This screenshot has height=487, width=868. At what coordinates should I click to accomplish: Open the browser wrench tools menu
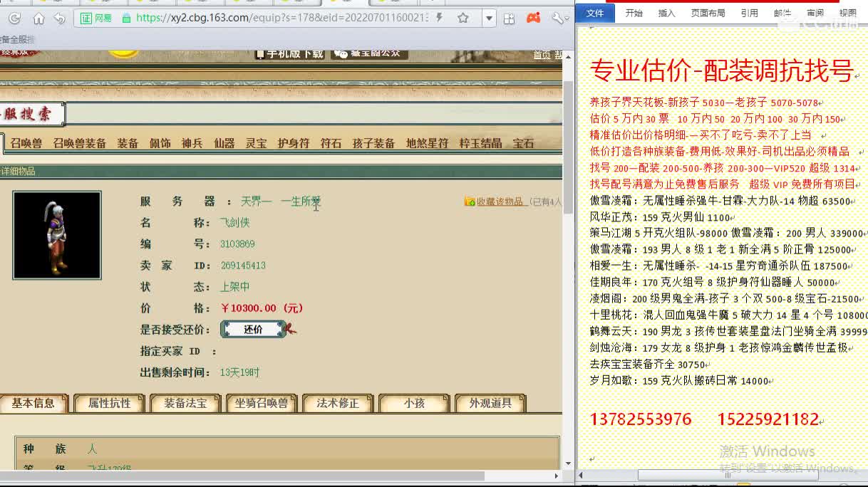point(557,19)
